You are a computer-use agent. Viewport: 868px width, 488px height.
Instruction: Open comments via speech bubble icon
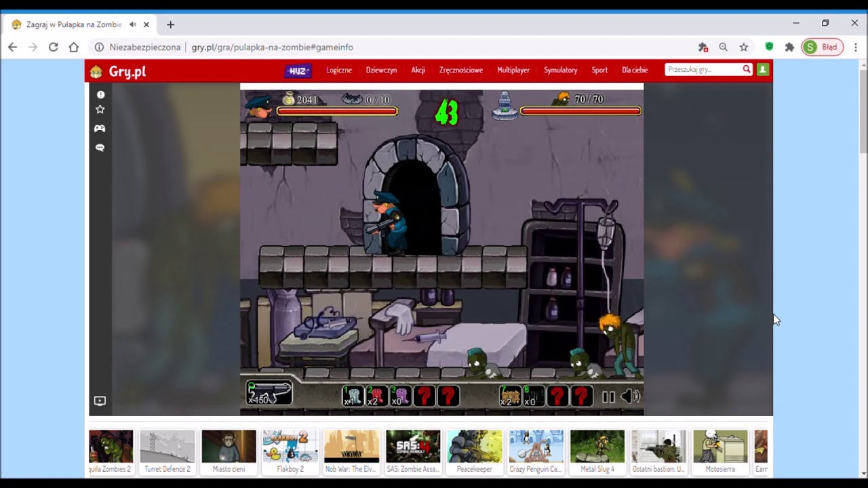tap(100, 147)
